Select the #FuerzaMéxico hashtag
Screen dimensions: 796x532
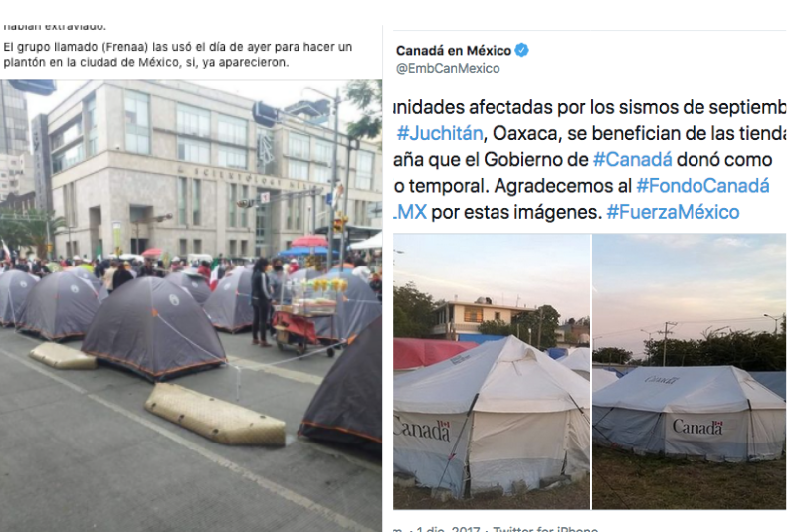point(673,212)
